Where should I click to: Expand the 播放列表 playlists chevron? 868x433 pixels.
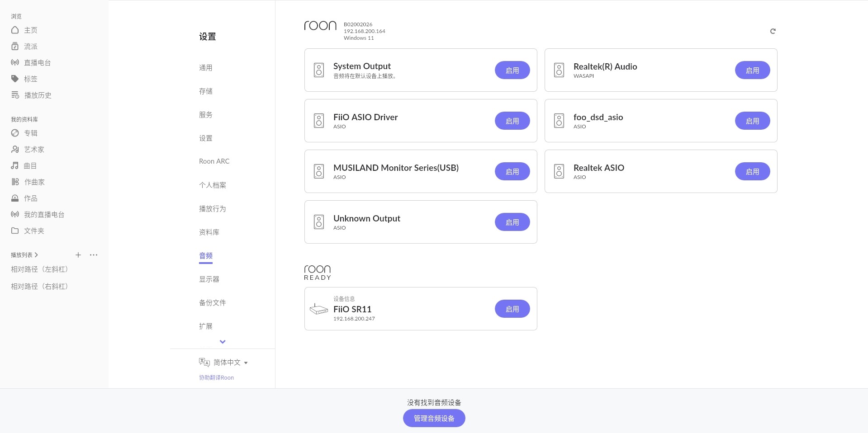pos(36,255)
